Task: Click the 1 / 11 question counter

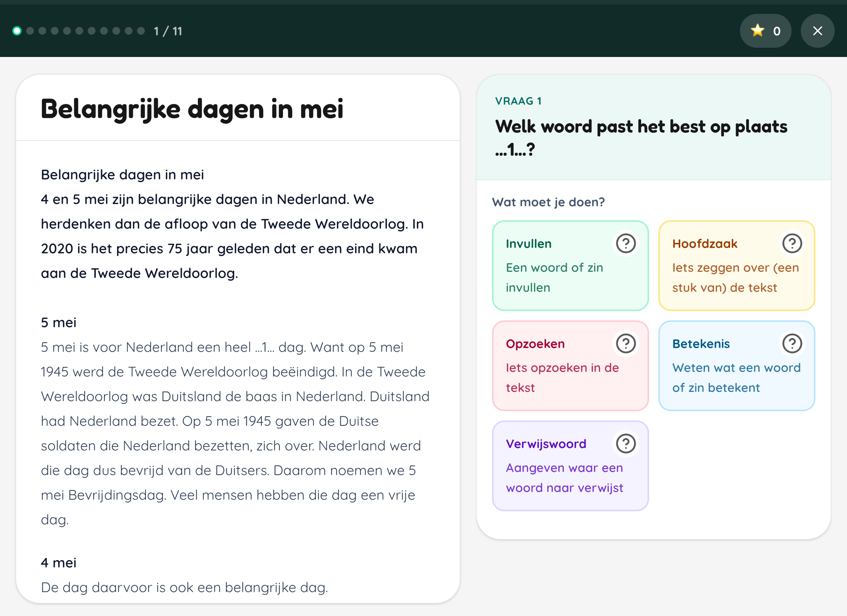Action: [x=168, y=31]
